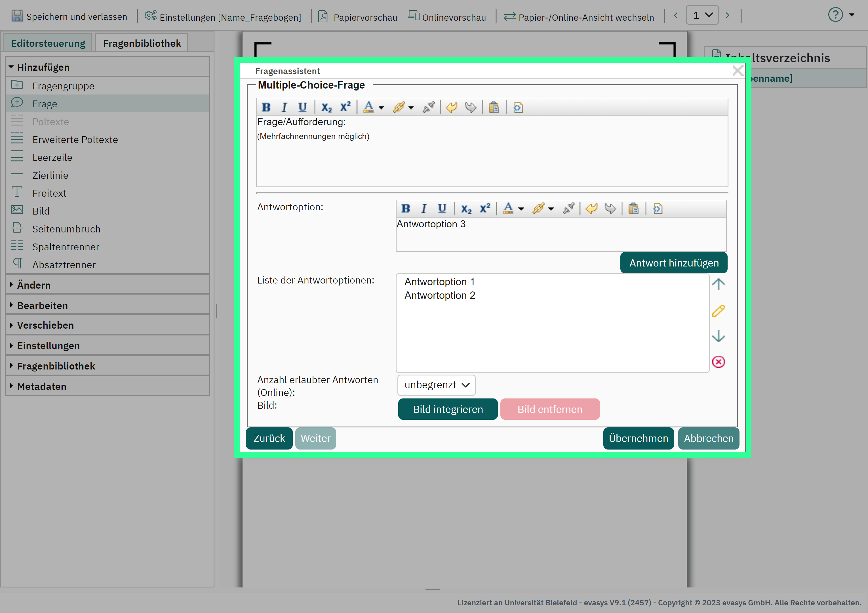Click Bold in the question text toolbar
This screenshot has height=613, width=868.
266,107
